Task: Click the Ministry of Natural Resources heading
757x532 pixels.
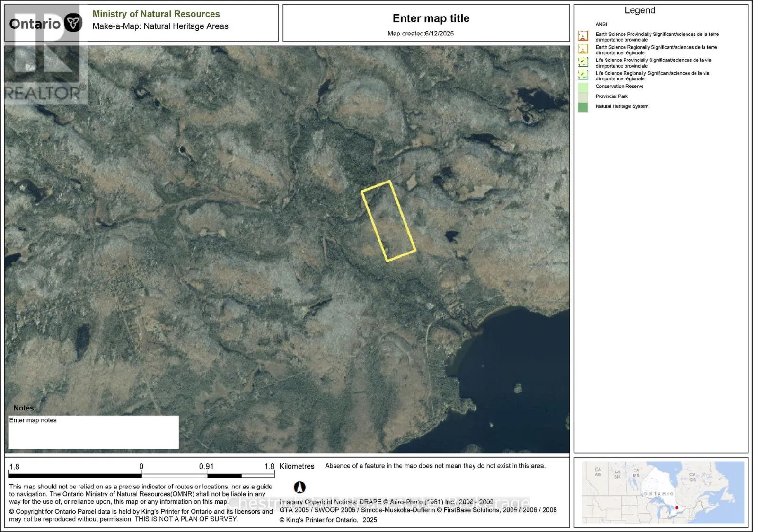Action: pos(156,14)
